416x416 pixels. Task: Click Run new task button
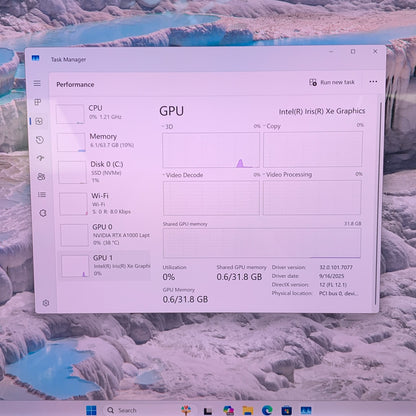[332, 82]
